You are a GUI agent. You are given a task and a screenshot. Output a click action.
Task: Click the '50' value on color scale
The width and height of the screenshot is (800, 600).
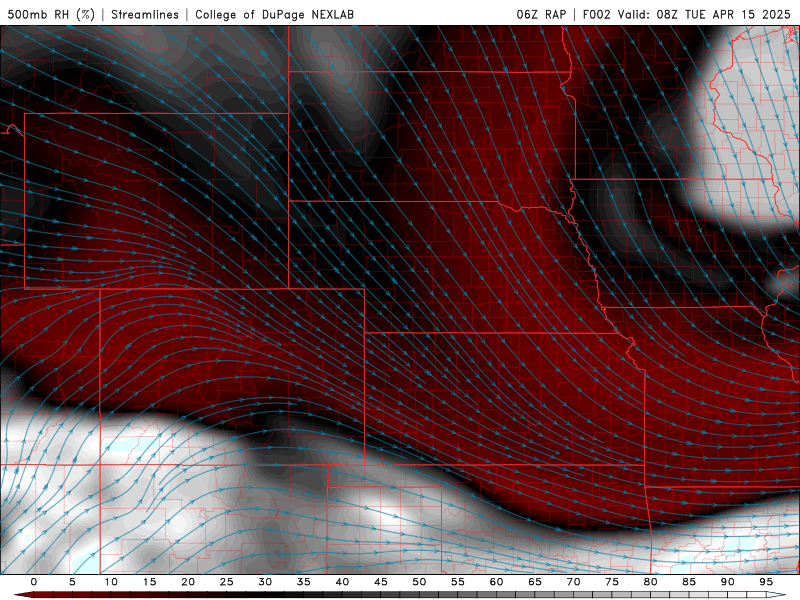tap(419, 582)
